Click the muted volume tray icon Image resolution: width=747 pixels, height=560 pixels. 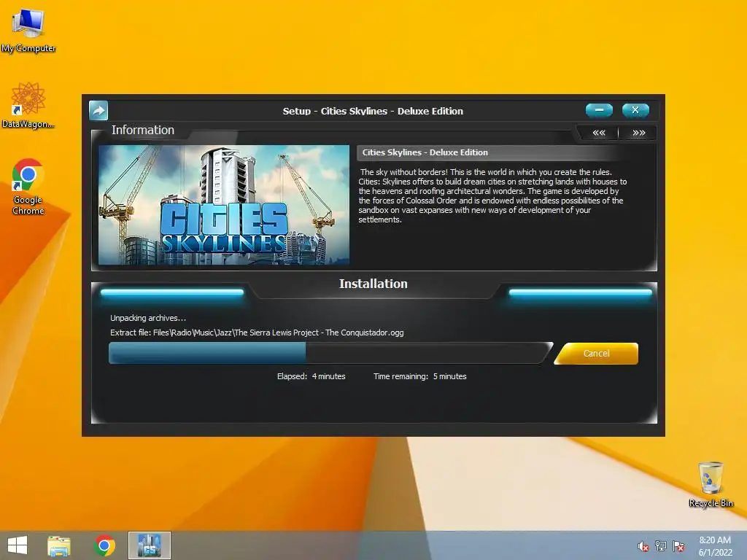coord(643,546)
